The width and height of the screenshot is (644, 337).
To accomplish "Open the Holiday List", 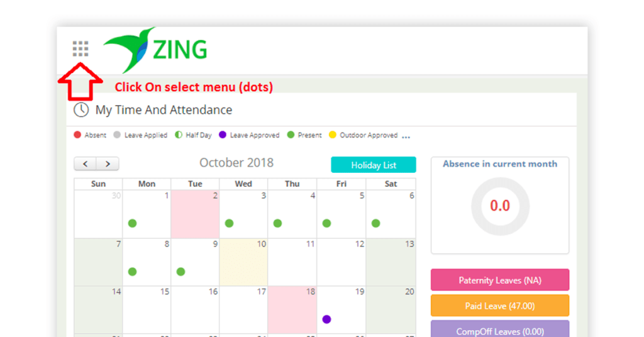I will pyautogui.click(x=374, y=165).
